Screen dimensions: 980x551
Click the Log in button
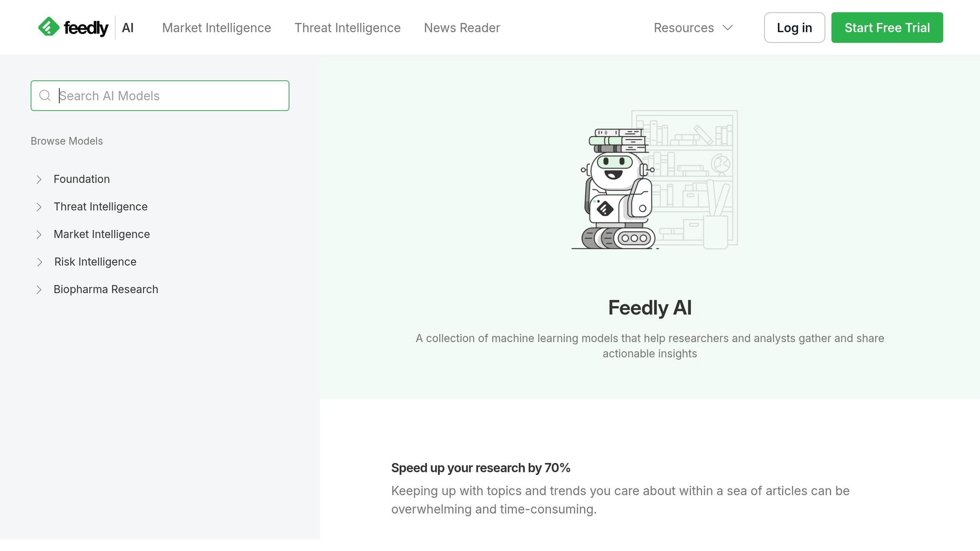click(x=794, y=27)
